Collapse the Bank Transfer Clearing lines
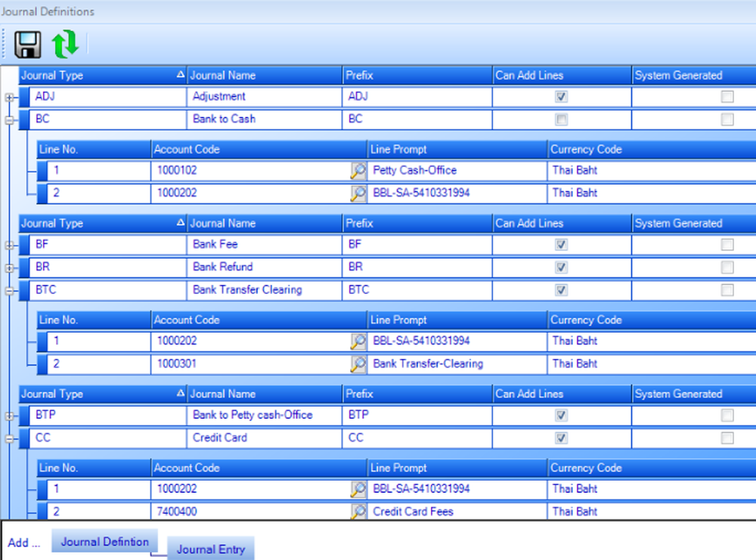Viewport: 756px width, 560px height. (8, 290)
